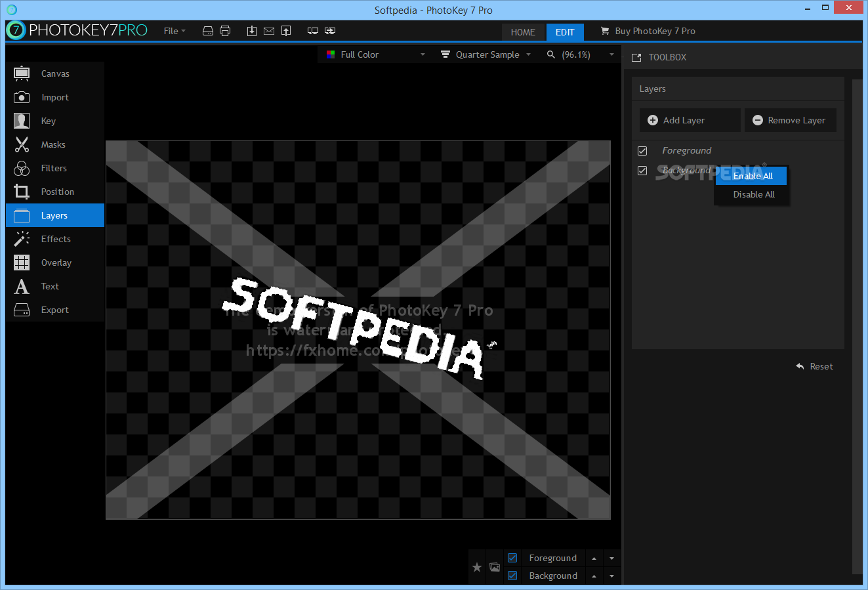
Task: Move bottom Foreground layer up arrow
Action: click(x=594, y=558)
